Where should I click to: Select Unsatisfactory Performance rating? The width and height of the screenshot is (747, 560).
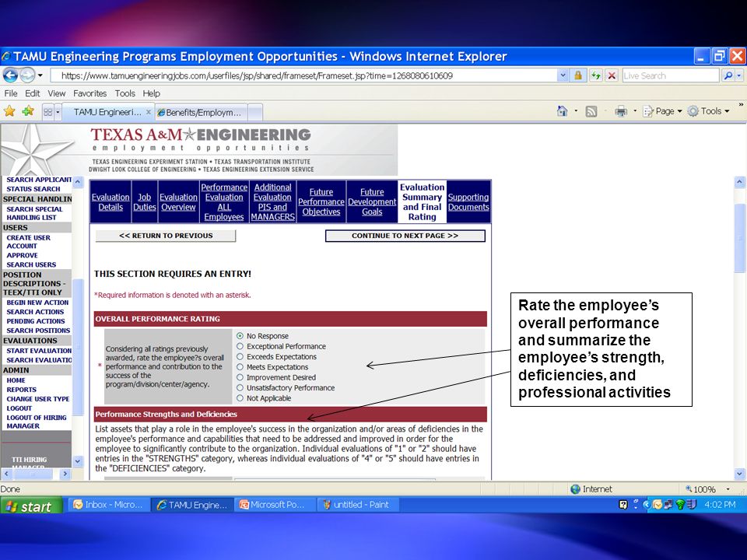pos(240,387)
